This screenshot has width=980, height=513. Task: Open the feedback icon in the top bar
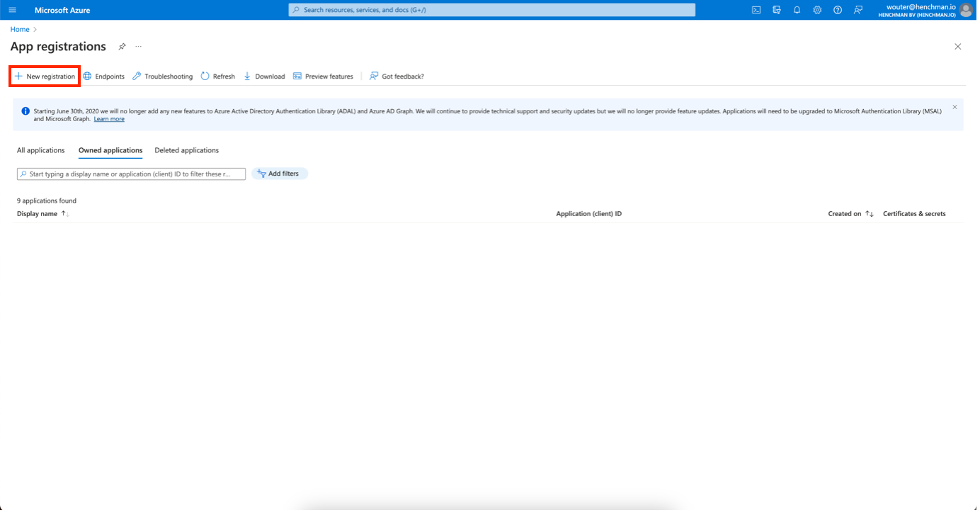[x=858, y=10]
